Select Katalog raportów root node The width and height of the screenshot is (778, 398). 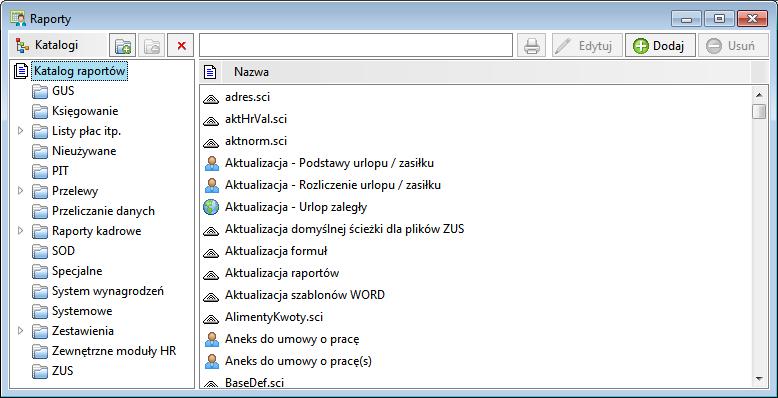tap(80, 71)
